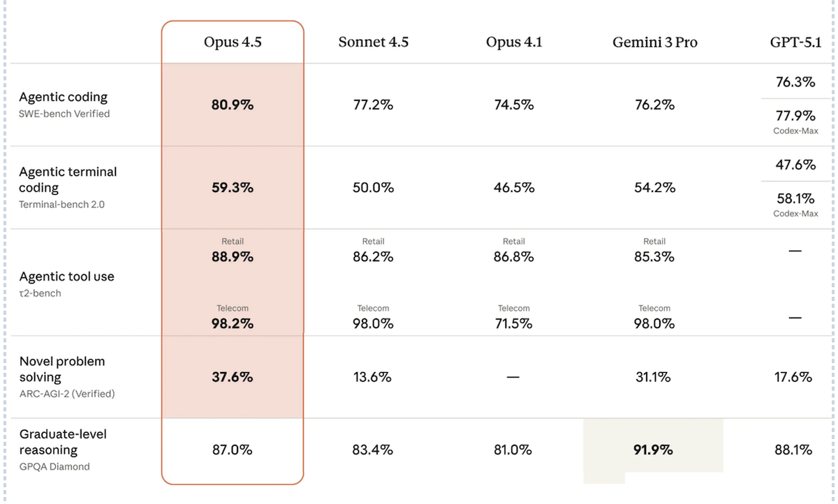Select the Terminal-bench 2.0 subtitle text
Viewport: 838px width, 504px height.
coord(62,205)
